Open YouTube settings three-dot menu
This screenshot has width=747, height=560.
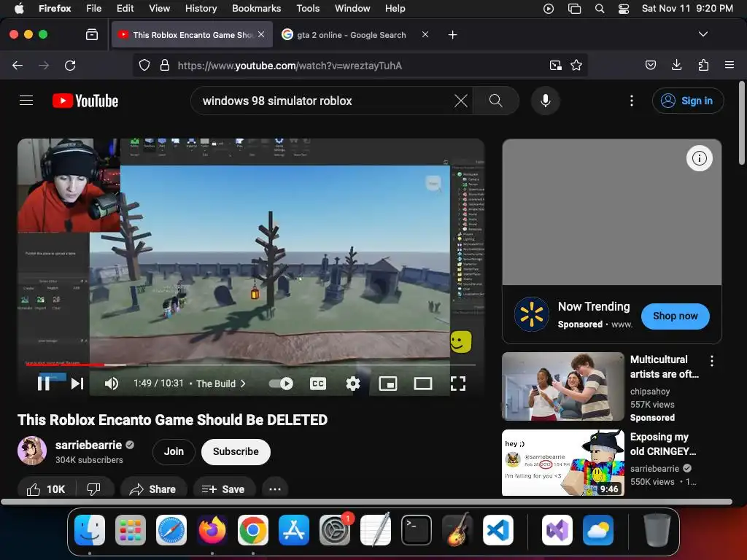click(x=632, y=101)
